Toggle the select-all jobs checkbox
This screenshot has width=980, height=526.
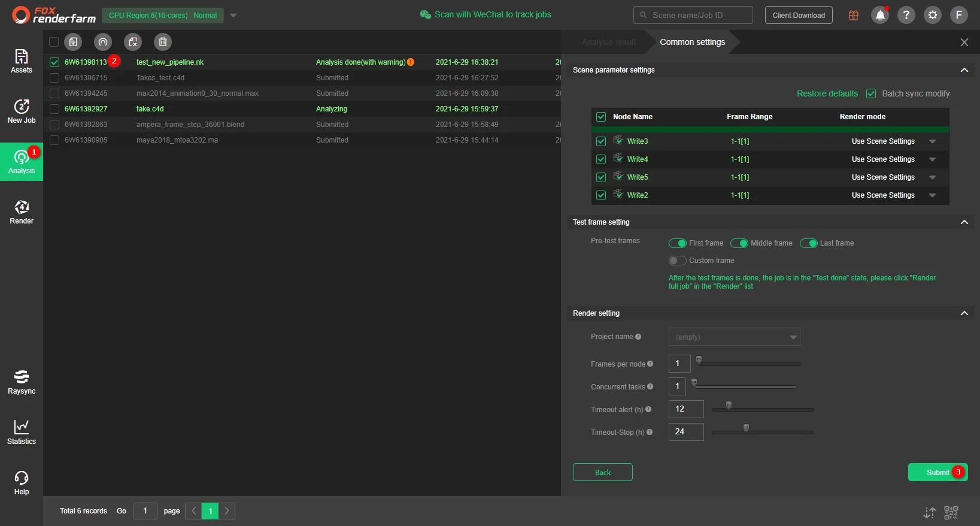tap(54, 42)
